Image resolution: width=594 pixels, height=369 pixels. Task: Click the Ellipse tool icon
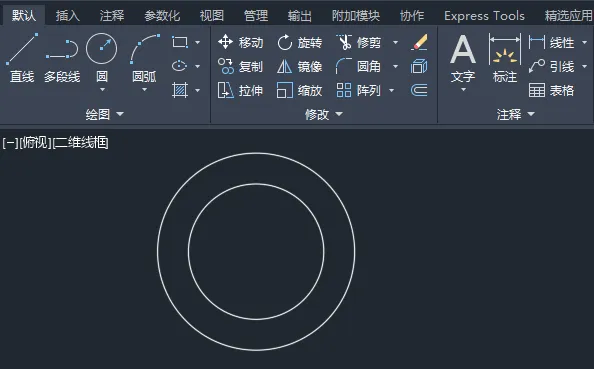point(180,66)
